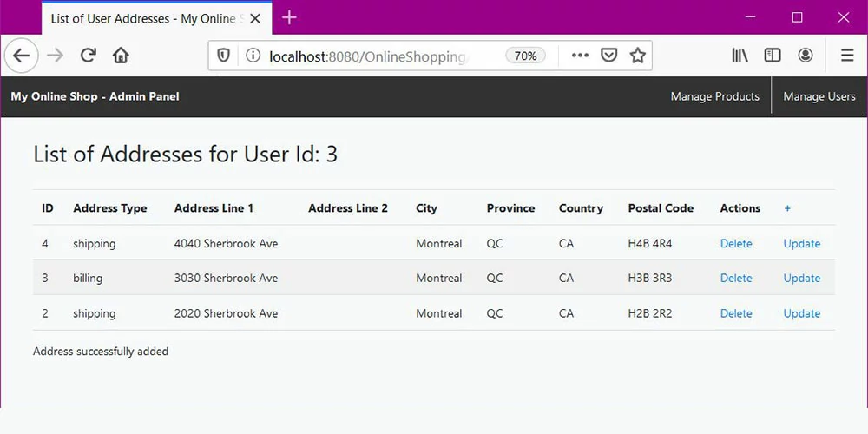868x434 pixels.
Task: Save page to Pocket icon
Action: click(x=609, y=56)
